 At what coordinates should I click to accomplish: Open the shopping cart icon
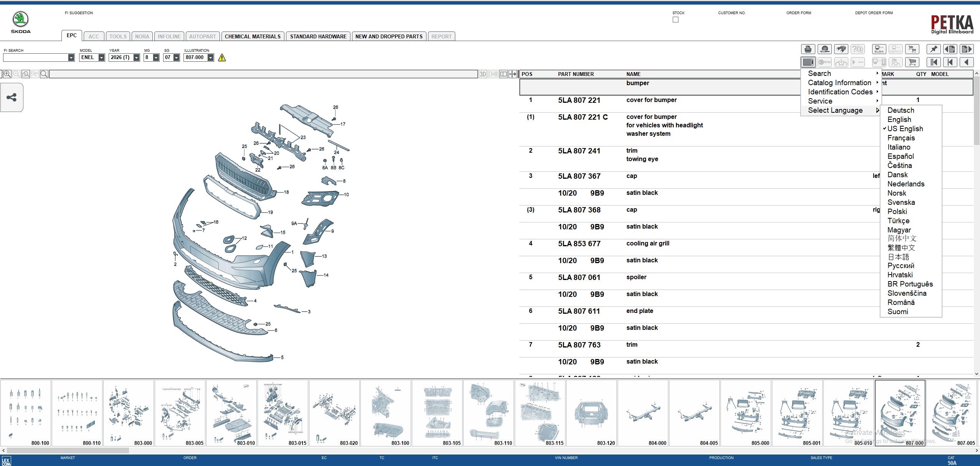coord(912,62)
